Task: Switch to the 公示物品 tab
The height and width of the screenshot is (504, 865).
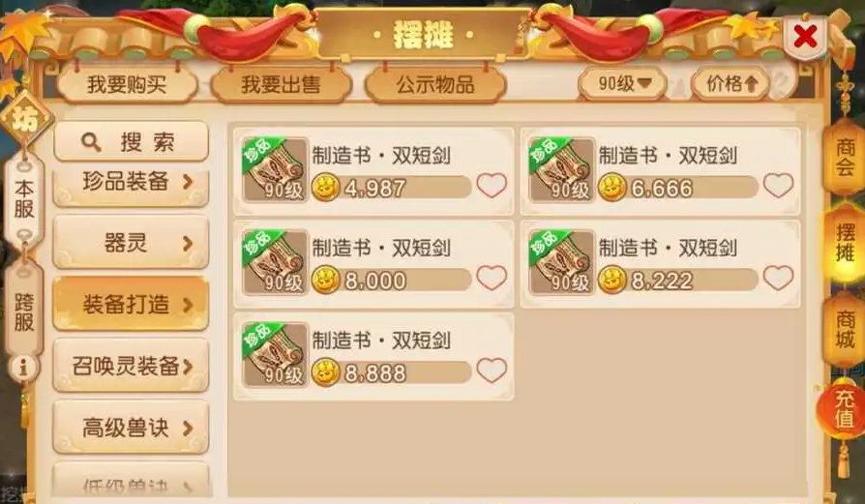Action: [435, 84]
